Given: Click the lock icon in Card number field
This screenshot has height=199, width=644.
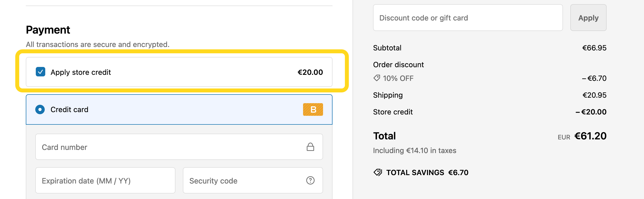Looking at the screenshot, I should 310,147.
